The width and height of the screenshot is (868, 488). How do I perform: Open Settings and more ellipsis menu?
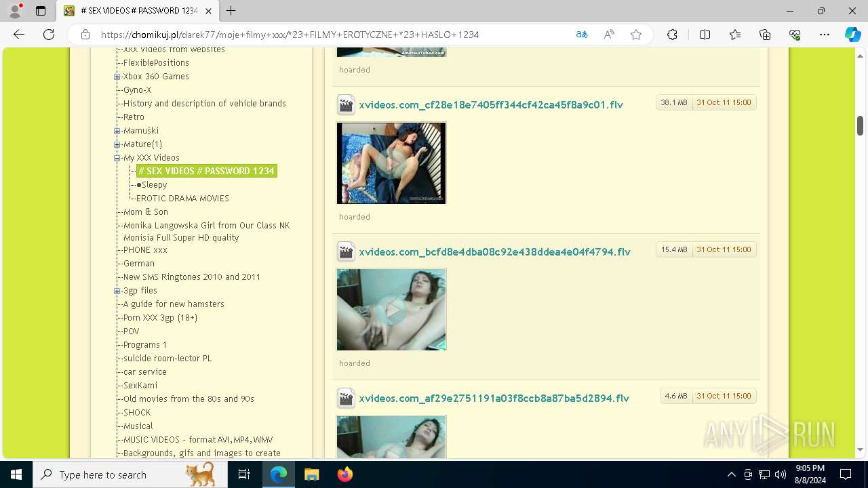coord(825,35)
